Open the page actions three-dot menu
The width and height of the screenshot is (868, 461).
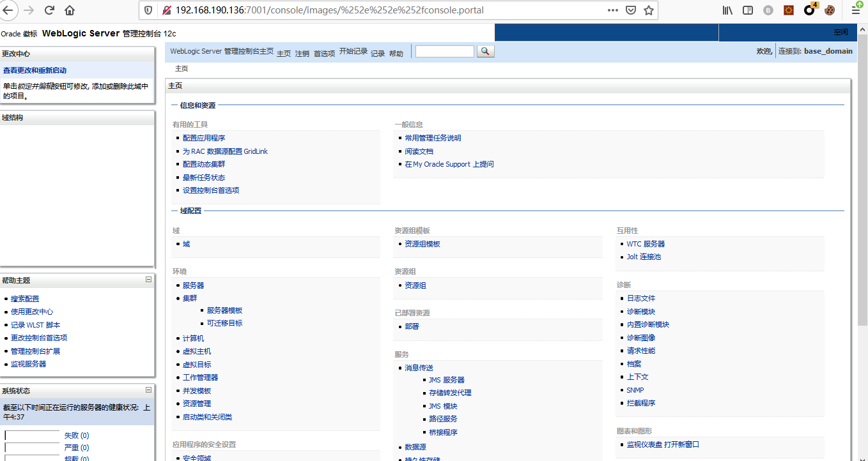click(612, 10)
